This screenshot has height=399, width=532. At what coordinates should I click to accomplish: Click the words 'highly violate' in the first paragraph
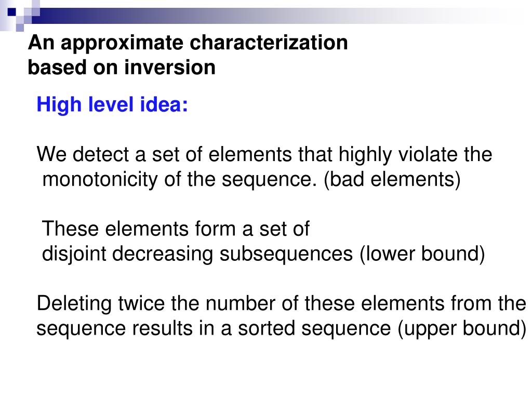[398, 155]
